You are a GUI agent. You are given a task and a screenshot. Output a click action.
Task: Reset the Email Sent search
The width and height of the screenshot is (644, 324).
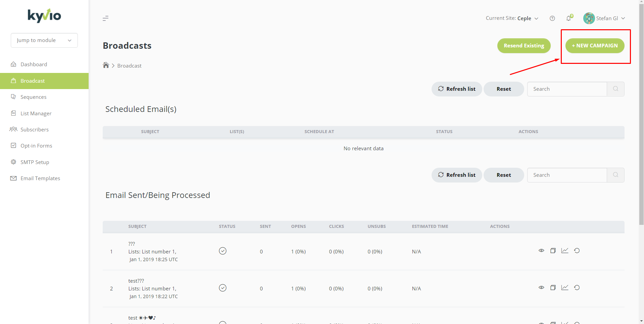point(504,175)
